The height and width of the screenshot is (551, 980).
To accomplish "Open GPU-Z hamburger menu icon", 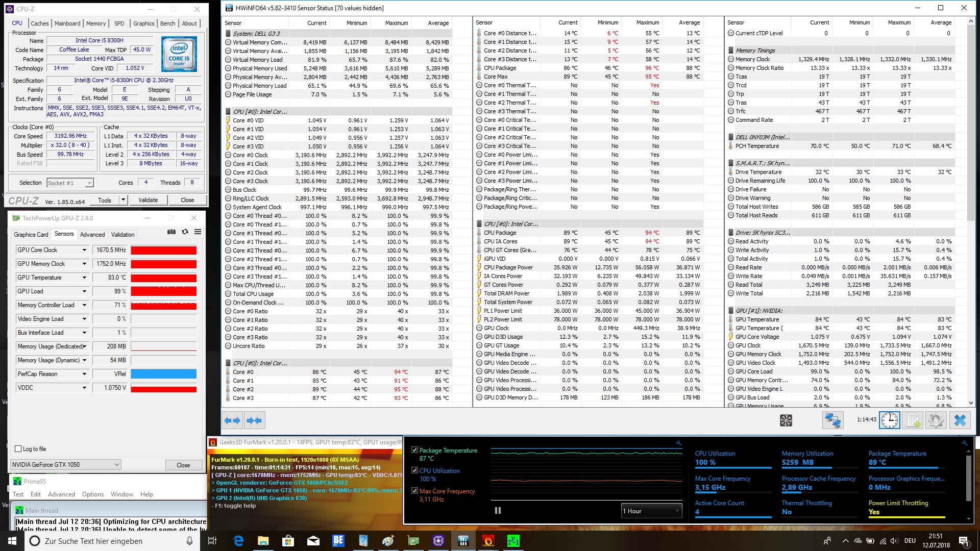I will pos(198,232).
